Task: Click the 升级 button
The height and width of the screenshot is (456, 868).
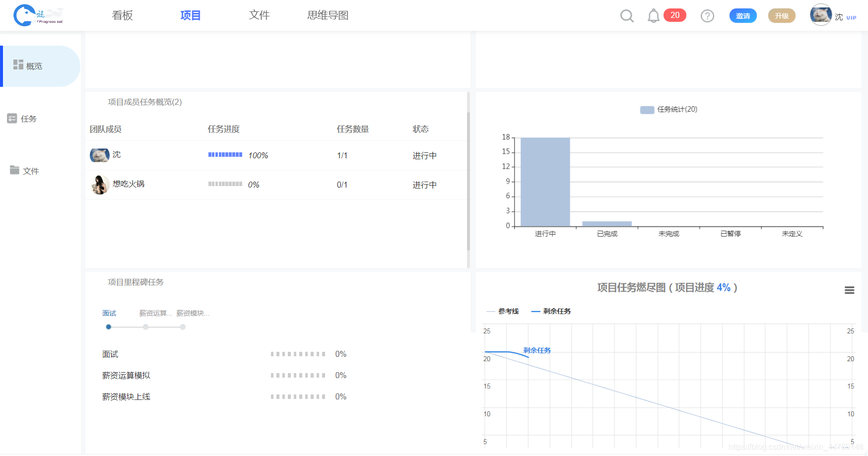Action: (x=781, y=15)
